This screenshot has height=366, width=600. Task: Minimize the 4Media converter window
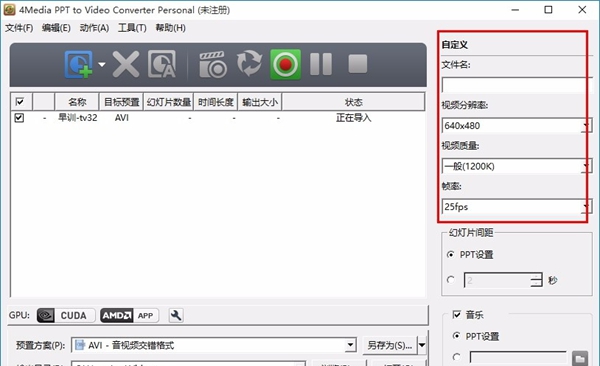click(x=515, y=10)
